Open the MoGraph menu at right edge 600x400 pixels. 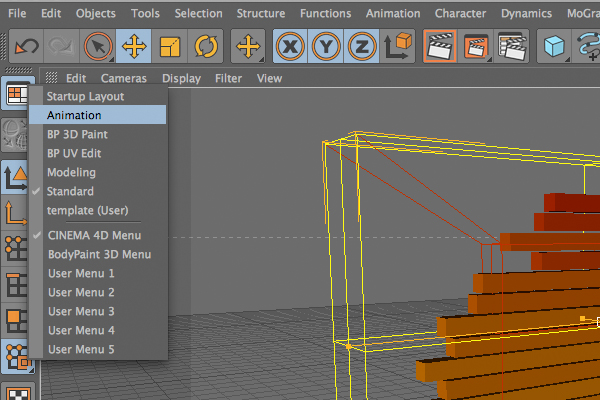(584, 13)
